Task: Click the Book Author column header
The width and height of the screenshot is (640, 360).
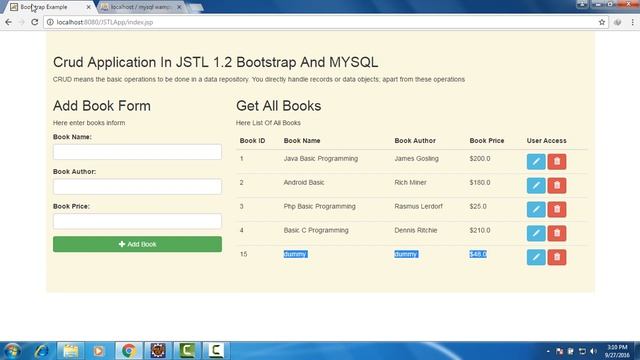Action: click(x=415, y=140)
